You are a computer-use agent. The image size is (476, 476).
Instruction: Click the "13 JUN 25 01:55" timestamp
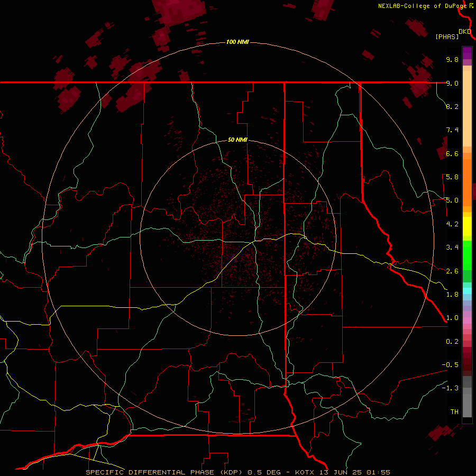[355, 472]
